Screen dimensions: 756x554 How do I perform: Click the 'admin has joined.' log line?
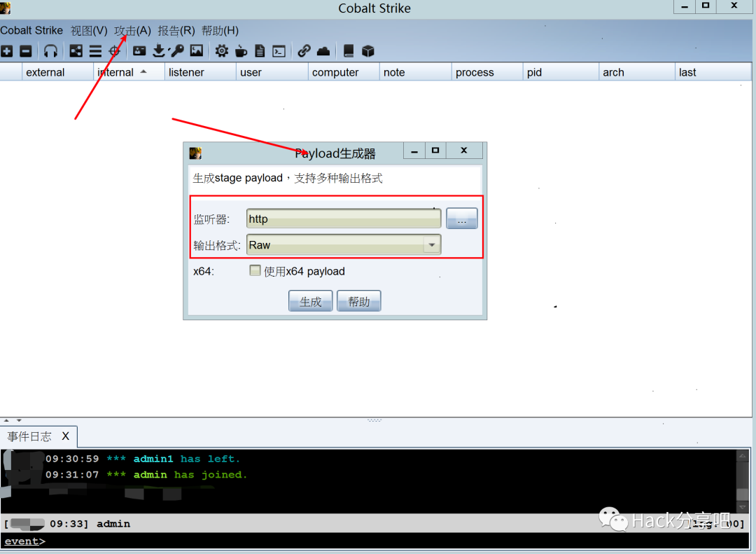point(190,474)
